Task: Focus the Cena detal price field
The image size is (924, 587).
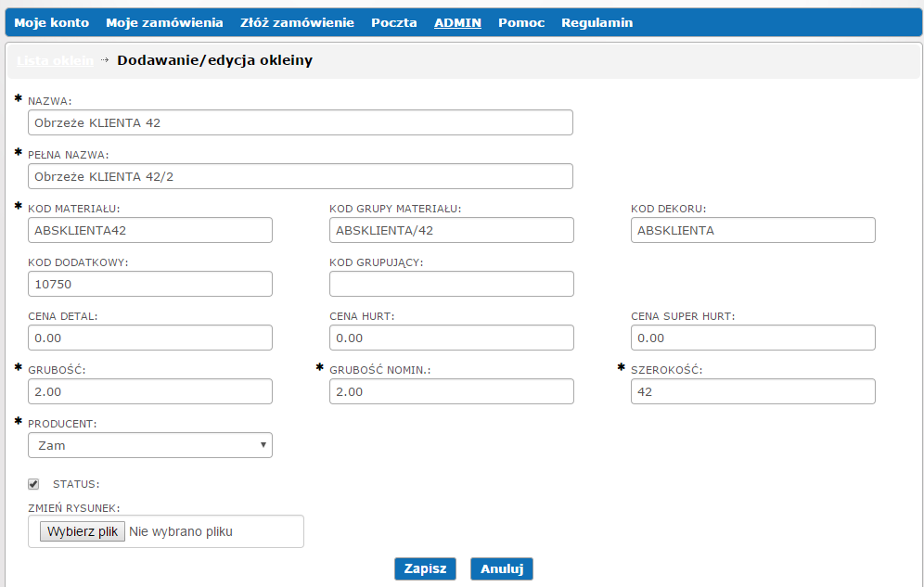Action: 150,338
